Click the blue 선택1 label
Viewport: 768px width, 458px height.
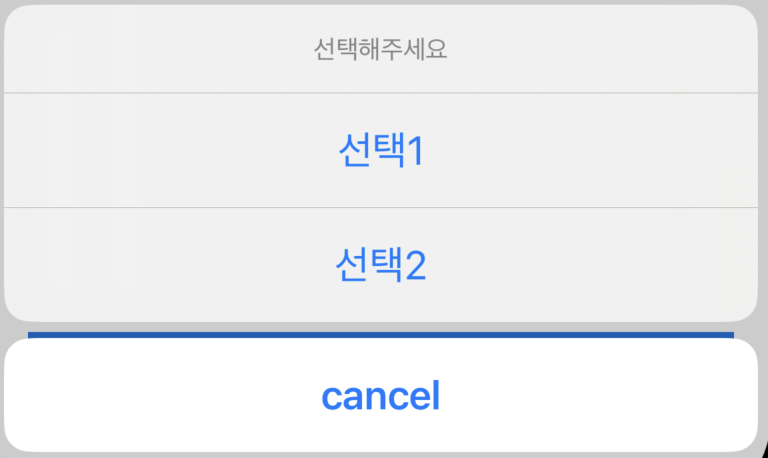[x=380, y=151]
